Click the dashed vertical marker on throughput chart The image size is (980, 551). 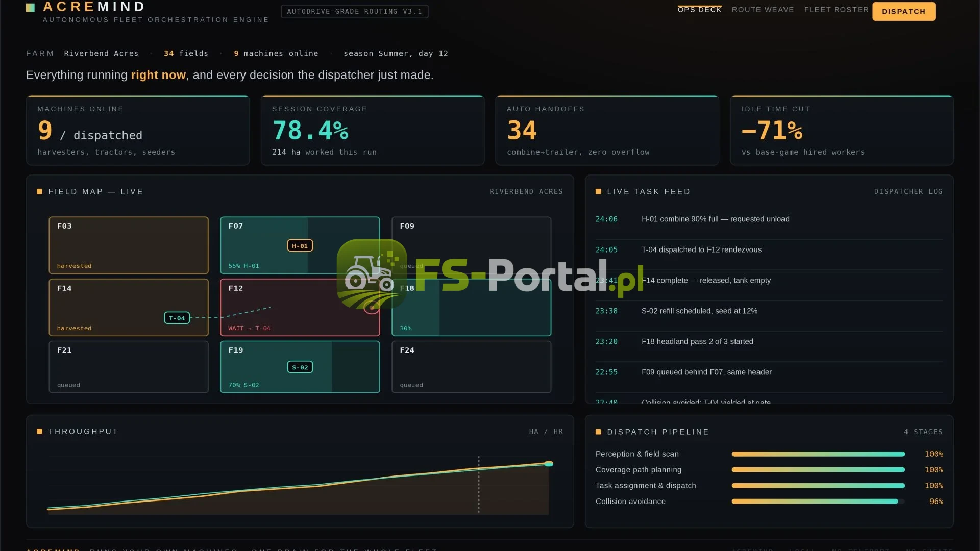coord(478,484)
